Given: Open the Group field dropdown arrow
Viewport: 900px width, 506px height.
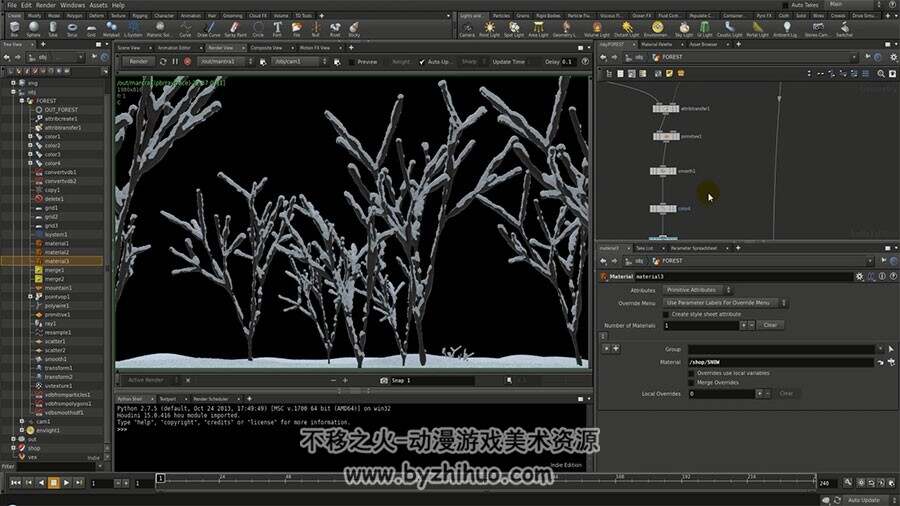Looking at the screenshot, I should (880, 349).
